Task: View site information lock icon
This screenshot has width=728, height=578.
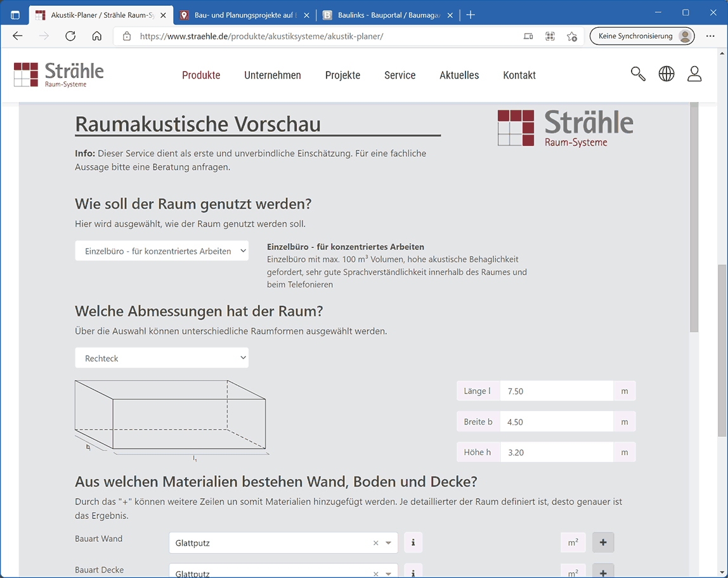Action: [127, 36]
